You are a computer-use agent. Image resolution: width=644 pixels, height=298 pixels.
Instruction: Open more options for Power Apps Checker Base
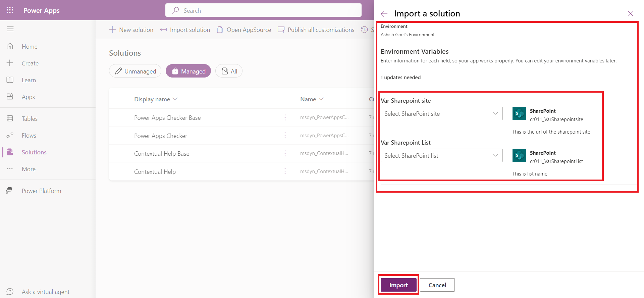285,117
